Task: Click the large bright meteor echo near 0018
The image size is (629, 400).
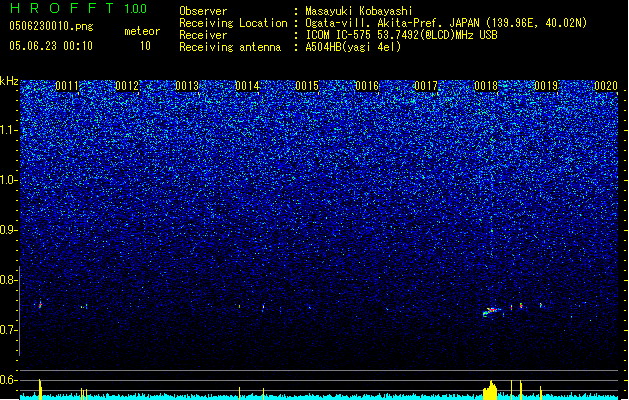Action: (x=492, y=311)
